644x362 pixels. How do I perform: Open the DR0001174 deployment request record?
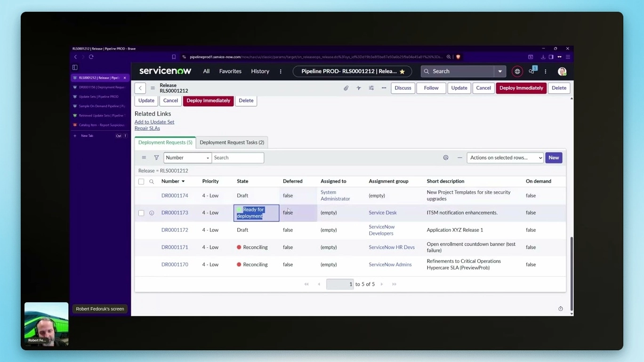point(175,196)
